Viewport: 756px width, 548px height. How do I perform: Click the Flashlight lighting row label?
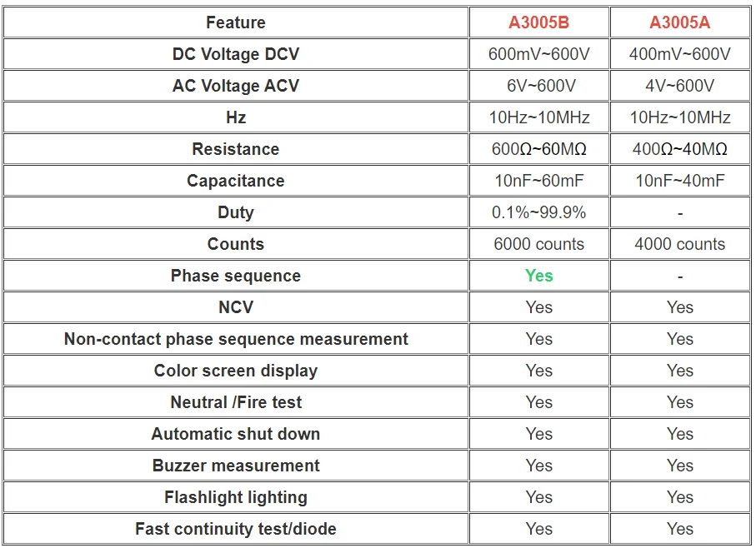(236, 497)
